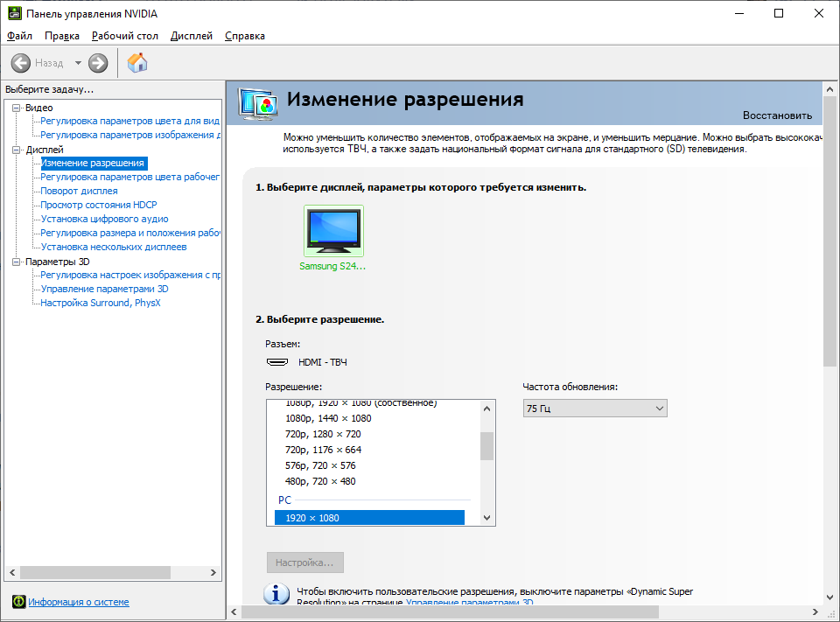This screenshot has width=840, height=622.
Task: Select PC resolution 1920 × 1080
Action: [369, 518]
